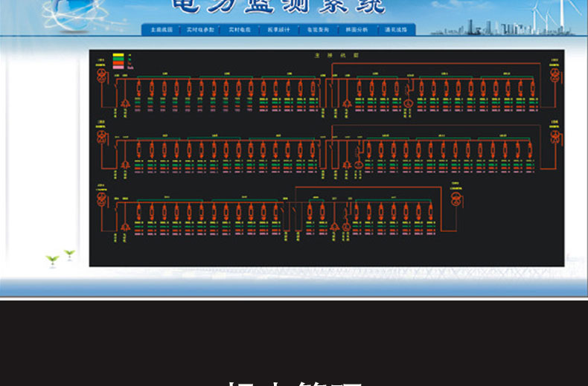
Task: Click the green legend color swatch
Action: [118, 59]
